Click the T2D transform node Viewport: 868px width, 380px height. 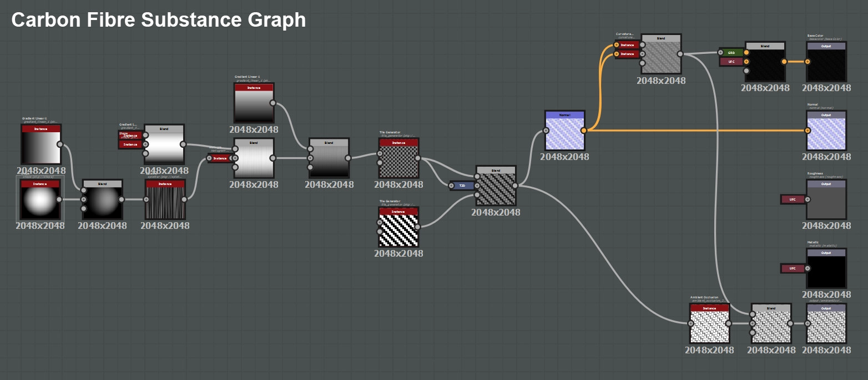(x=462, y=186)
